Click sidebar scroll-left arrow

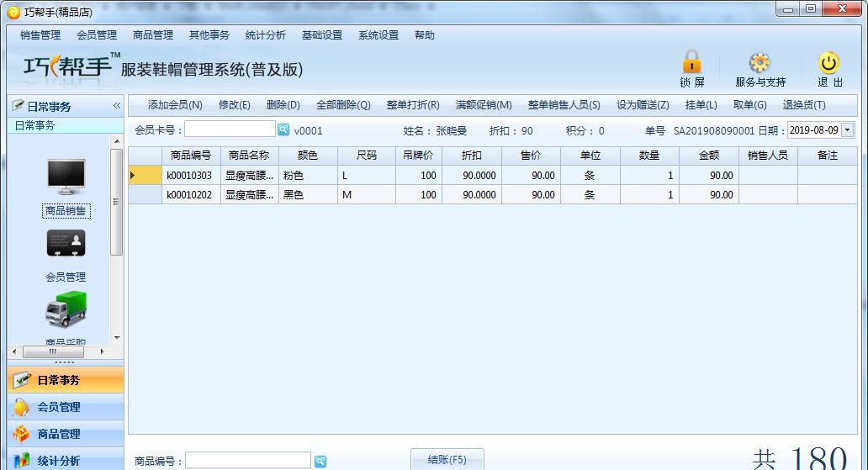coord(14,351)
